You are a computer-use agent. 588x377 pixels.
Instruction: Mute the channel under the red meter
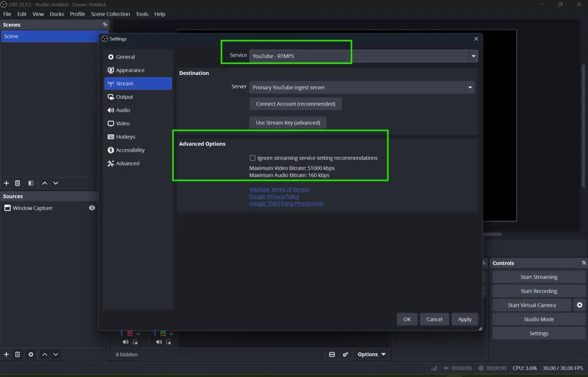pos(125,342)
